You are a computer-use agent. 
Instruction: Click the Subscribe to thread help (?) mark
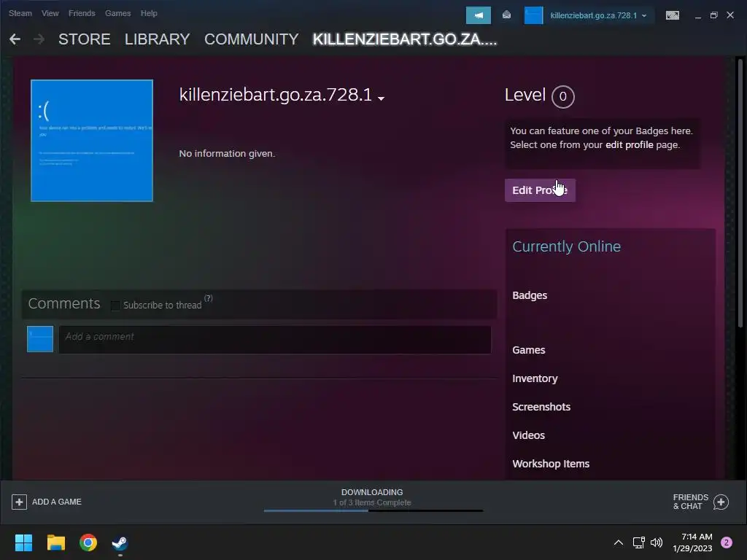coord(208,298)
